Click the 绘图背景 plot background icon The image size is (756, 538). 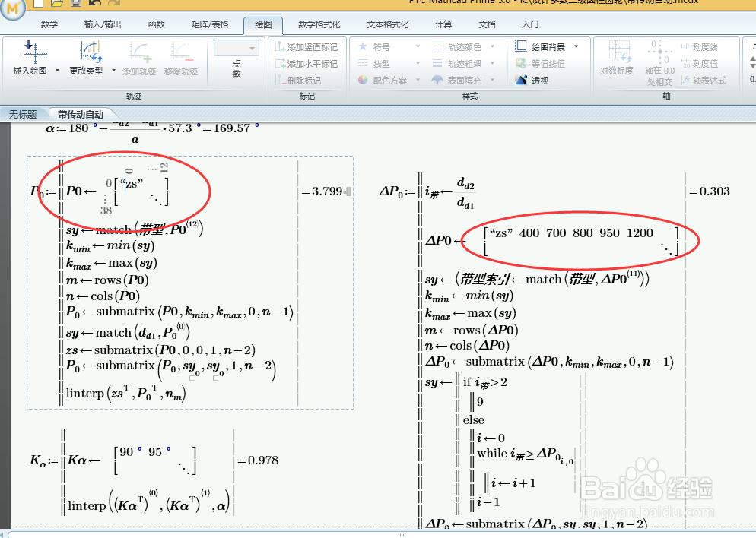coord(521,46)
